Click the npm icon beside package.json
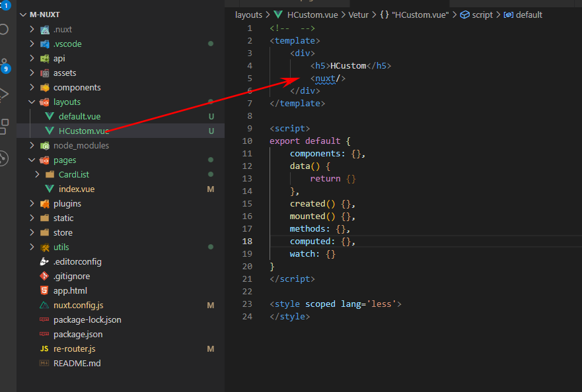Viewport: 582px width, 392px height. click(x=44, y=334)
